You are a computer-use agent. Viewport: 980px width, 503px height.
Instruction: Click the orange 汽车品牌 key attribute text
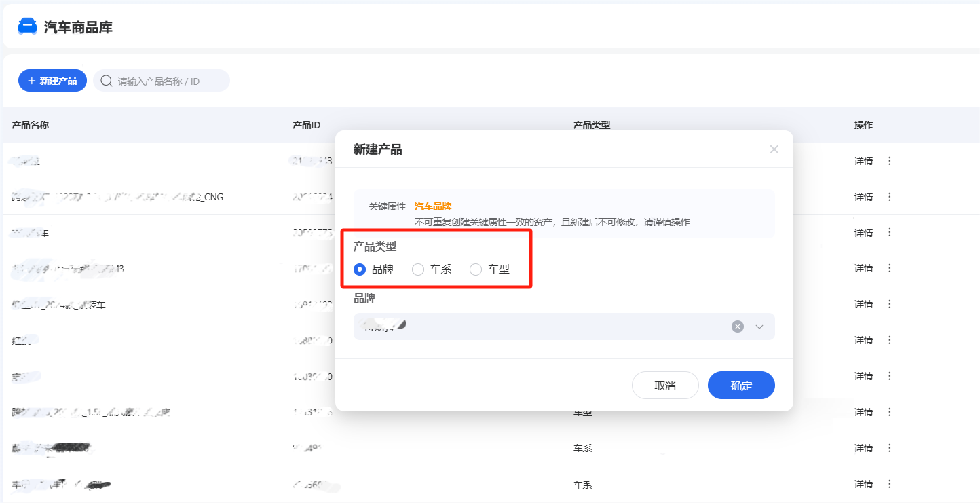pos(433,206)
